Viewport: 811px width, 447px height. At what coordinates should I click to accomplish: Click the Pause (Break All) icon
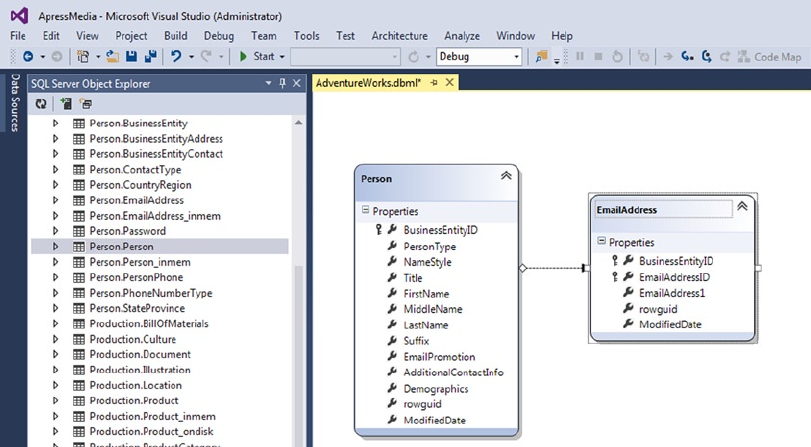[x=580, y=56]
